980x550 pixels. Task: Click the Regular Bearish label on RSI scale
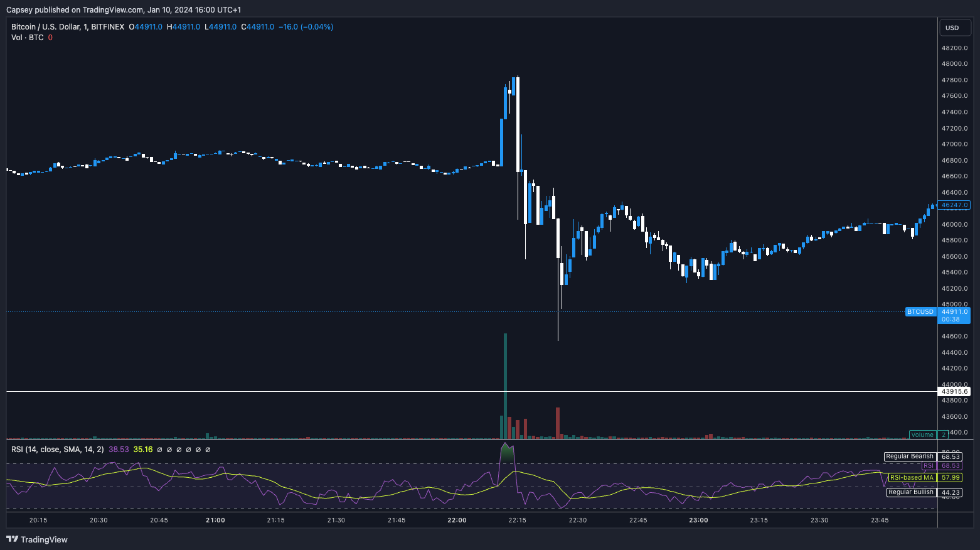click(909, 456)
